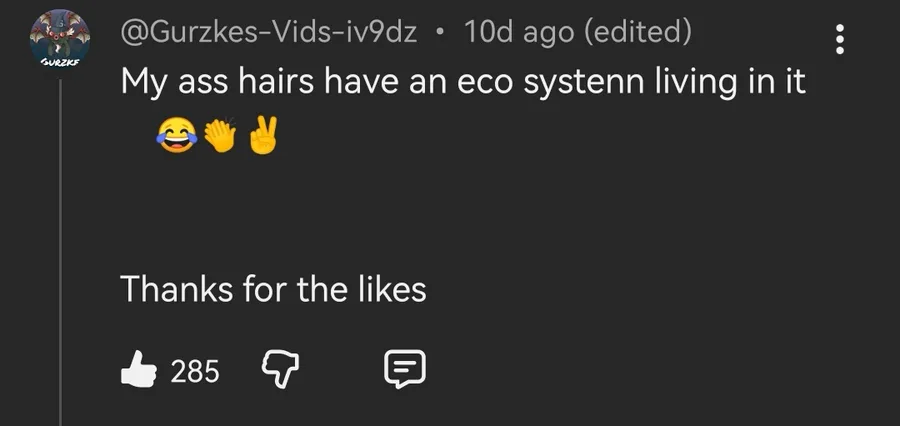Viewport: 900px width, 426px height.
Task: Visit the @Gurzkes-Vids-iv9dz channel link
Action: [x=268, y=32]
